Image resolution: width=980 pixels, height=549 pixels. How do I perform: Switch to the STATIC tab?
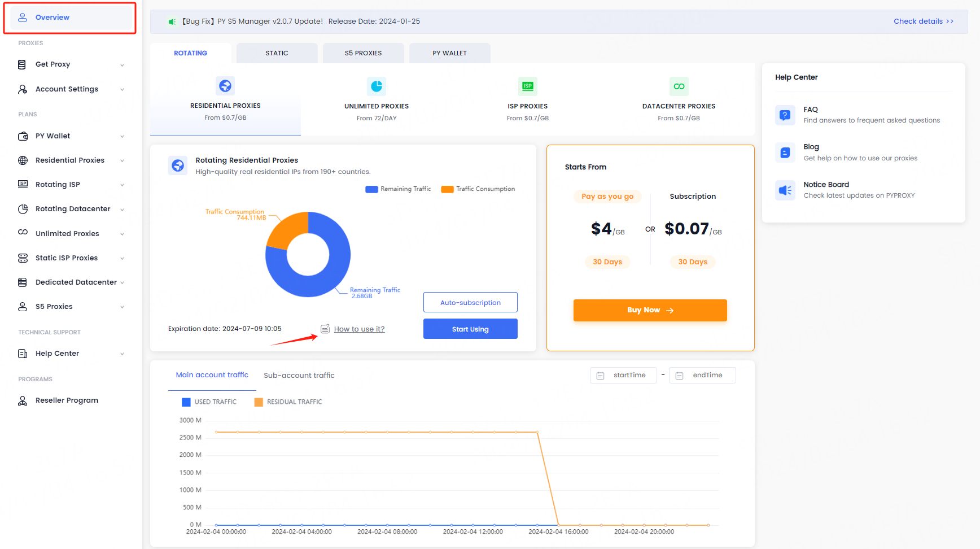pyautogui.click(x=277, y=53)
